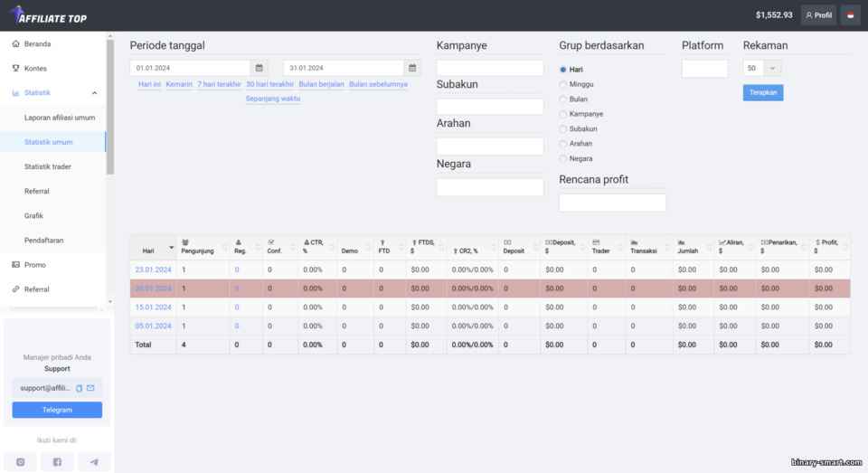Group results by Minggu

click(x=563, y=85)
